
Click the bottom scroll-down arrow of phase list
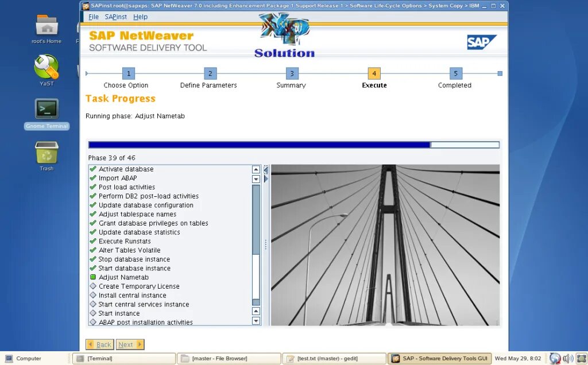click(256, 321)
